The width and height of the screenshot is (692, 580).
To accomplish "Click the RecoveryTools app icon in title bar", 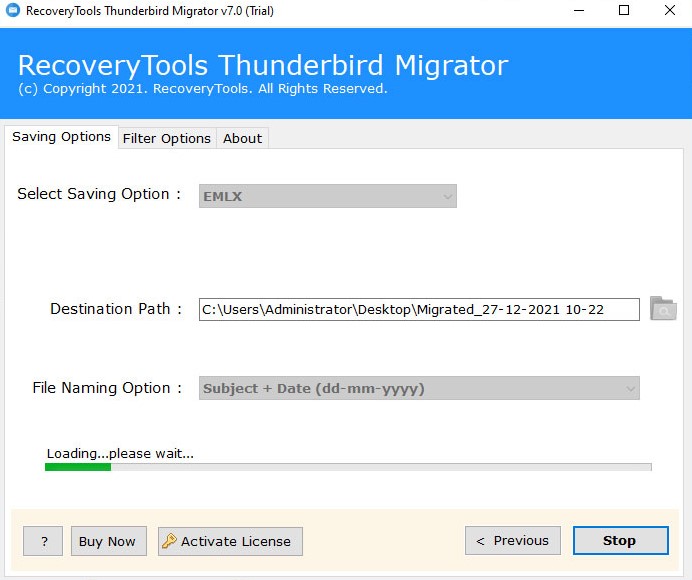I will coord(13,10).
